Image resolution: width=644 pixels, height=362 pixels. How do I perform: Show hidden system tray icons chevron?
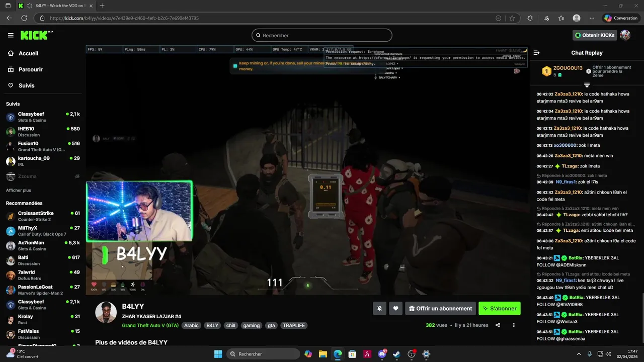coord(579,354)
